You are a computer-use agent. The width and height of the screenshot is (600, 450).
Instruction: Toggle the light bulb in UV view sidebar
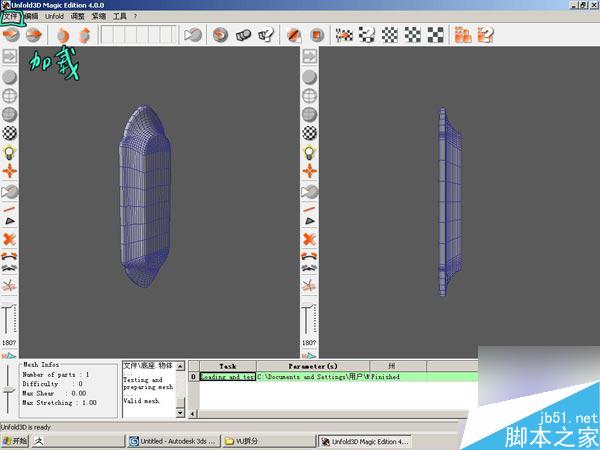(x=310, y=152)
